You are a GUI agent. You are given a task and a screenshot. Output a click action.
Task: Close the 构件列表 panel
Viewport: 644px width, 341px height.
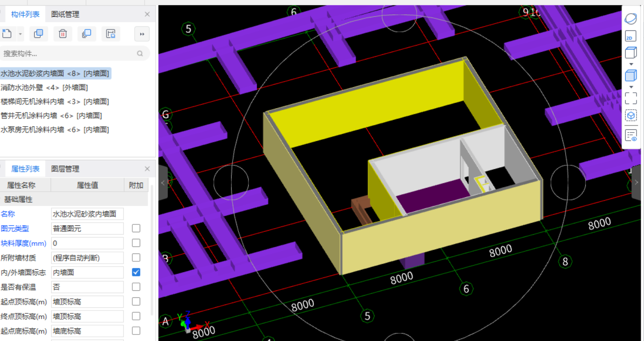pyautogui.click(x=147, y=15)
